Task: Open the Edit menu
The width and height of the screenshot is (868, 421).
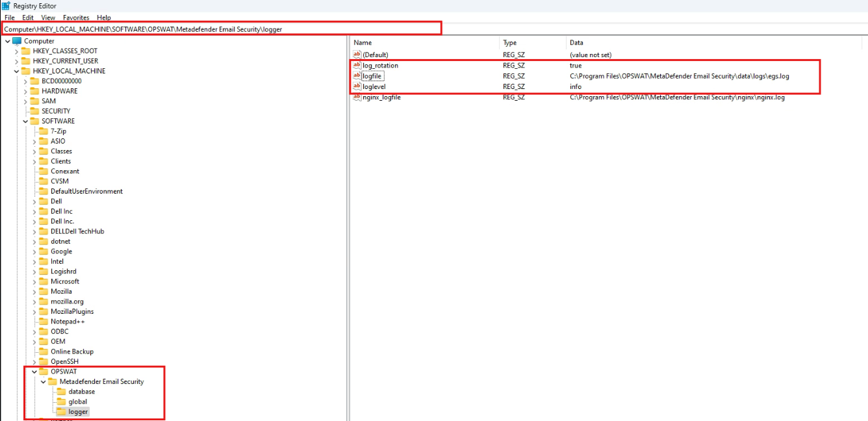Action: click(28, 18)
